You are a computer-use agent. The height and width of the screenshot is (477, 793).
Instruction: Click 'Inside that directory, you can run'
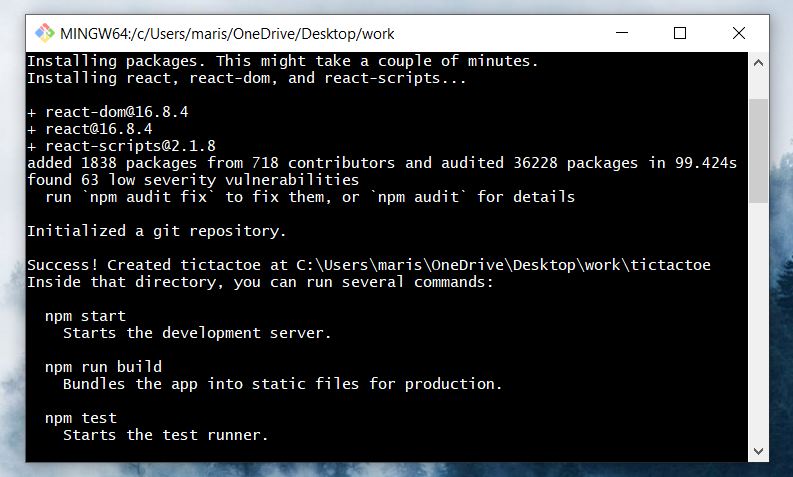(260, 282)
